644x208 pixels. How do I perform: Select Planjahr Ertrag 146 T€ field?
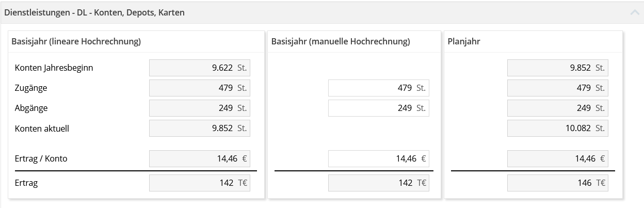point(558,183)
